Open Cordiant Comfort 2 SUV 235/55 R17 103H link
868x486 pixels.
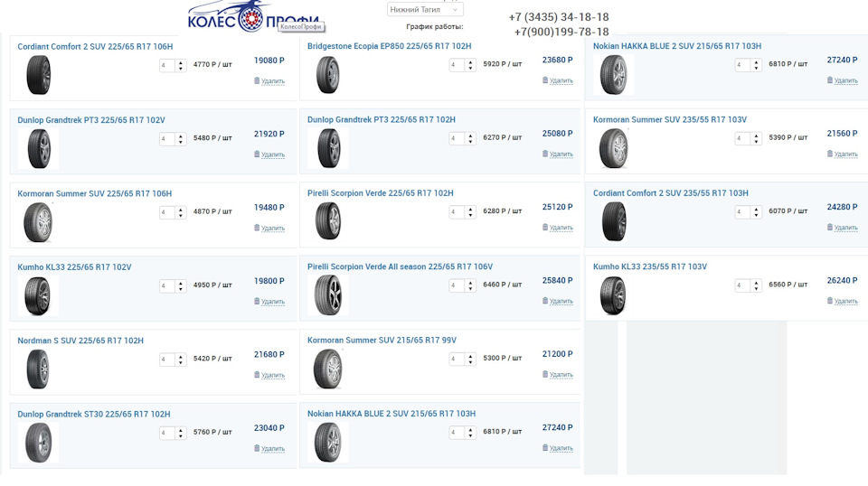pos(670,193)
